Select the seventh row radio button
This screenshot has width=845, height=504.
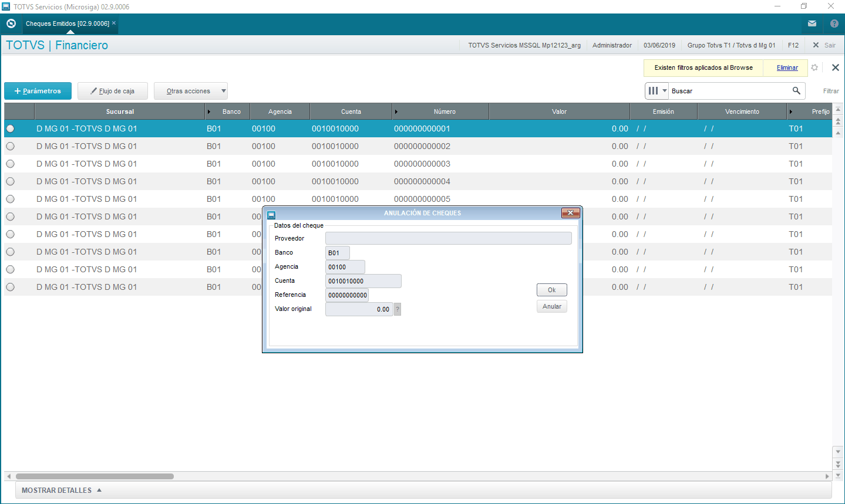[x=10, y=234]
